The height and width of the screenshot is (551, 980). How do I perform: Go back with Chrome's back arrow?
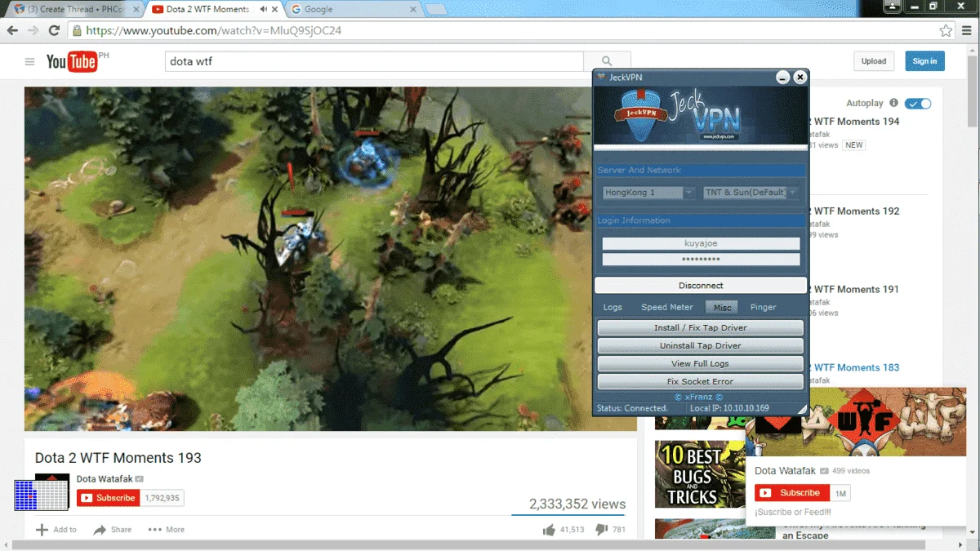coord(12,31)
